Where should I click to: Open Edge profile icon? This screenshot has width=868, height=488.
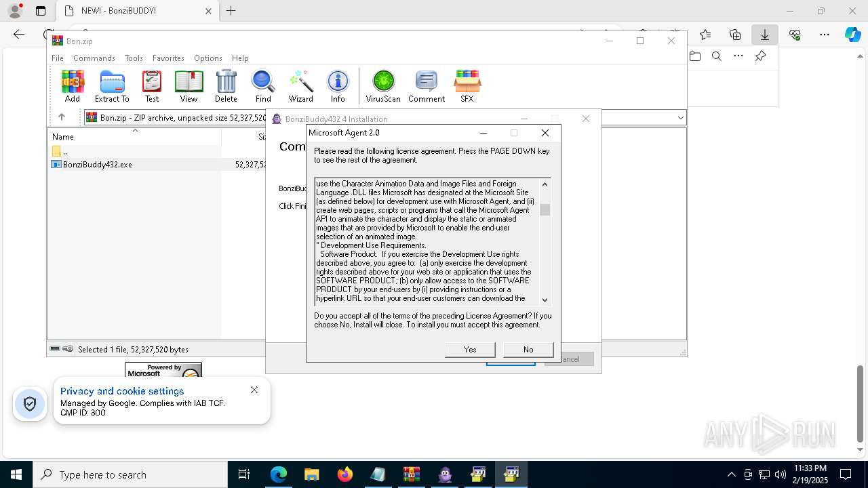click(x=15, y=11)
